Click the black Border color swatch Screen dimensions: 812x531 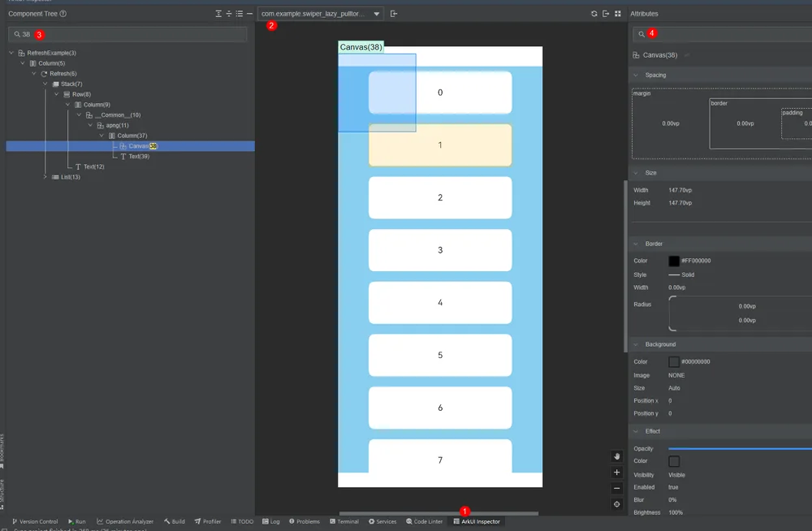[x=674, y=261]
